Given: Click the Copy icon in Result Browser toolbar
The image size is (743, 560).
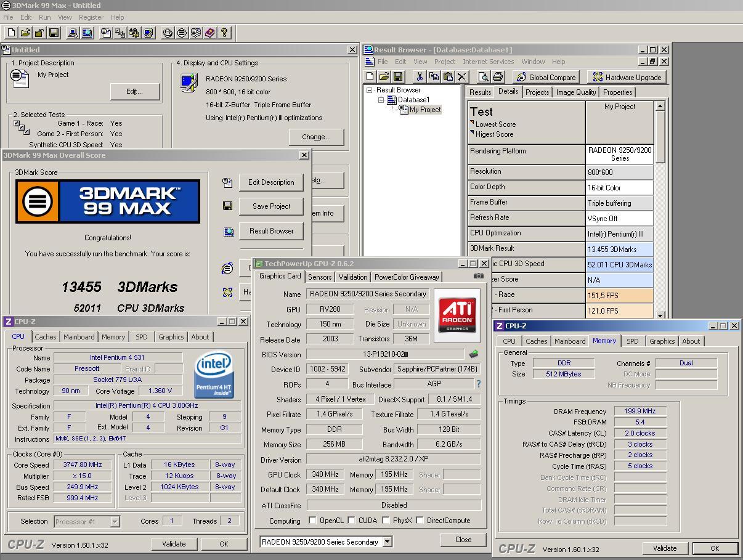Looking at the screenshot, I should pyautogui.click(x=434, y=77).
